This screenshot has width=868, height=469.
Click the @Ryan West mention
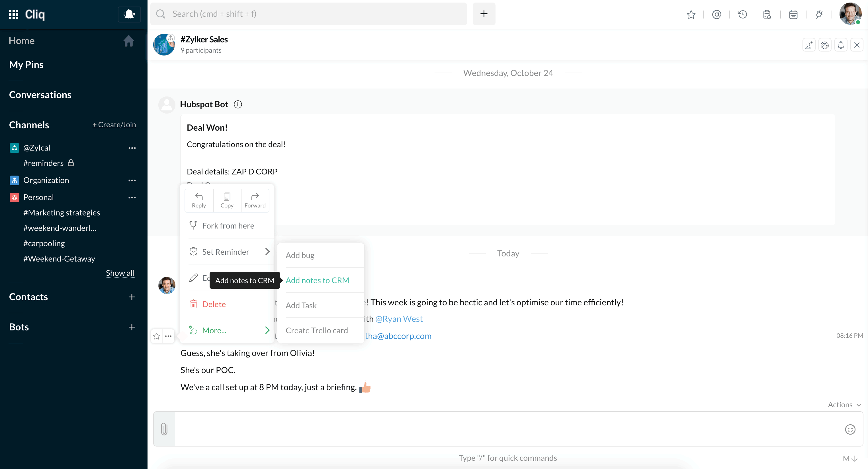coord(399,319)
